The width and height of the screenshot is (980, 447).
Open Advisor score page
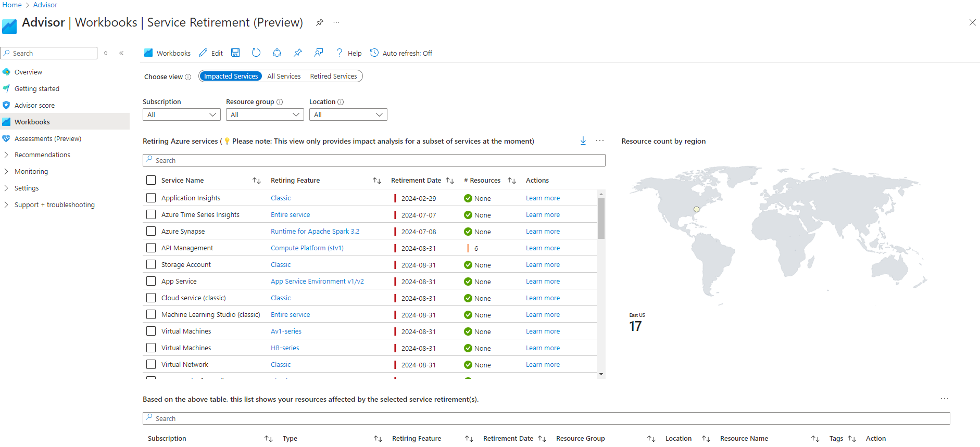coord(34,106)
